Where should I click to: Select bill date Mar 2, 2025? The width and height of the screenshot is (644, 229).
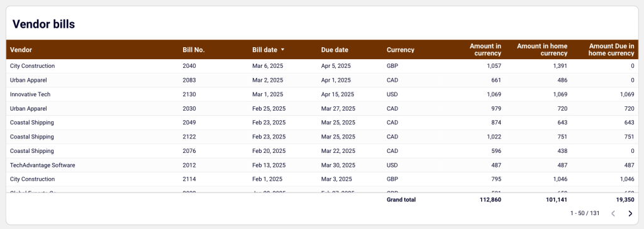267,80
